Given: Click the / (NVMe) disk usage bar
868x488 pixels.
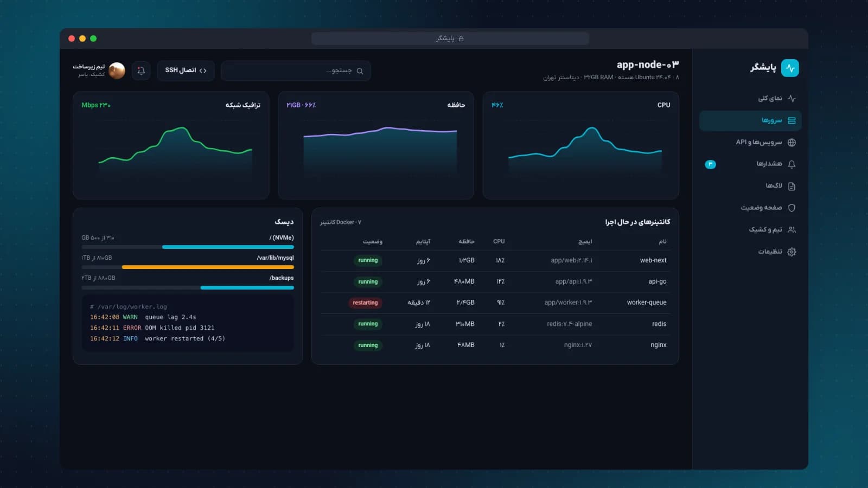Looking at the screenshot, I should click(188, 247).
